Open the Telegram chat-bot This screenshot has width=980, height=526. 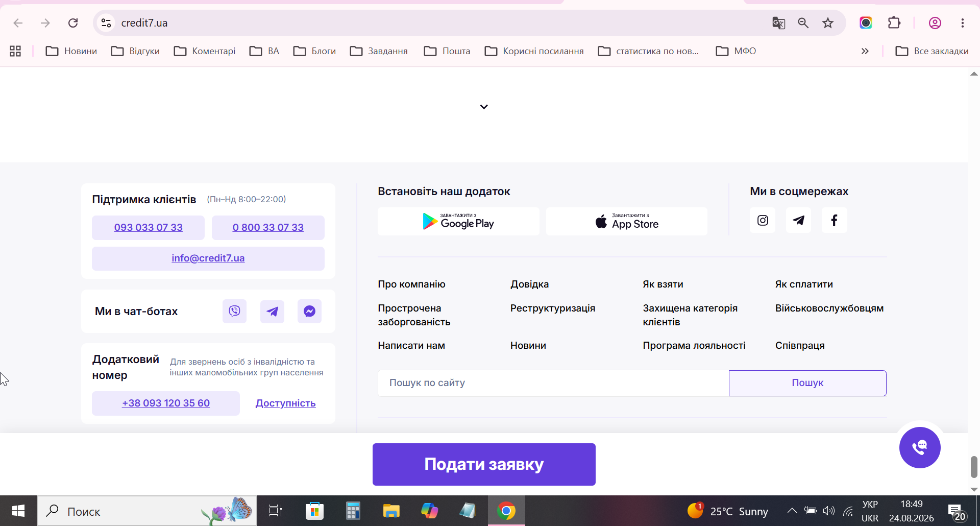click(x=272, y=311)
